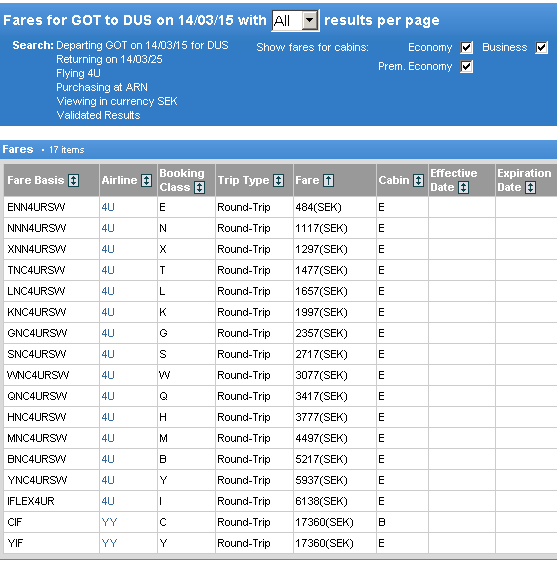Open 4U airline link for TNC4URSW
Viewport: 557px width, 566px height.
[108, 270]
